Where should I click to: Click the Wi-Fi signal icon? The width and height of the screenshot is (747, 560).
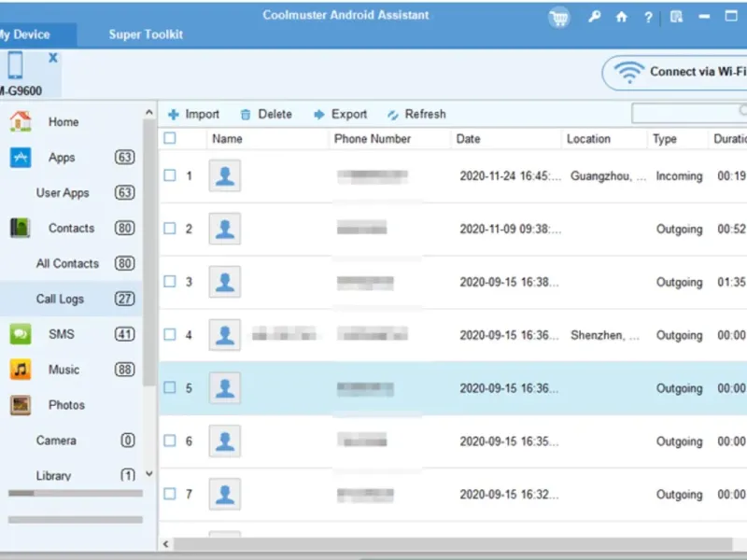pyautogui.click(x=628, y=72)
